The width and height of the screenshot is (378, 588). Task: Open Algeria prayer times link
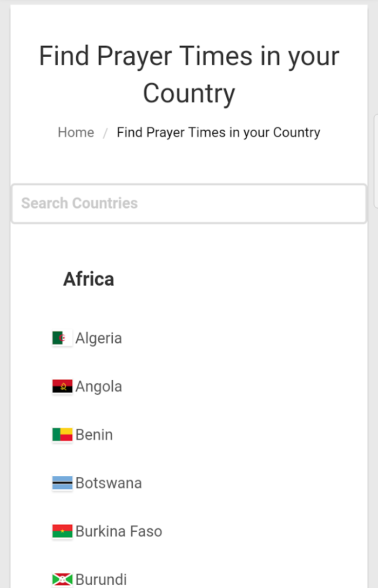99,338
